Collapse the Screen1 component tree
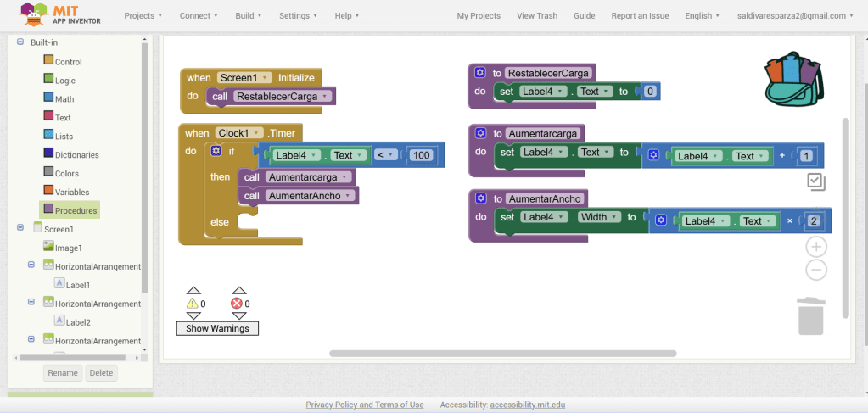Image resolution: width=868 pixels, height=413 pixels. (20, 228)
